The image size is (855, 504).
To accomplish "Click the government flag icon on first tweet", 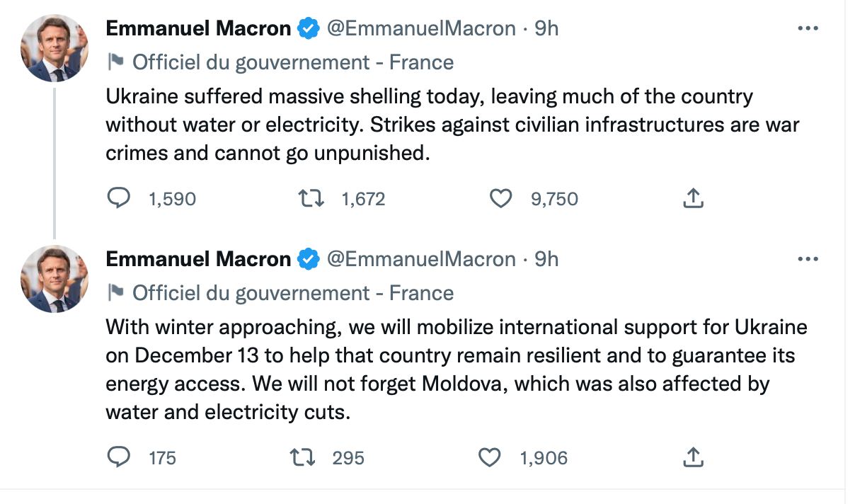I will click(x=115, y=62).
